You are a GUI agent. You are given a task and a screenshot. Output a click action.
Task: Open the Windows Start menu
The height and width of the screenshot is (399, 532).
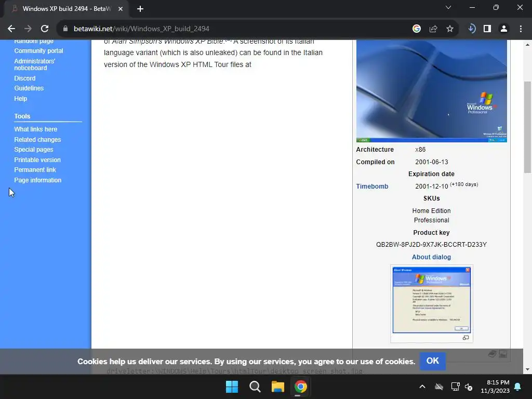232,387
